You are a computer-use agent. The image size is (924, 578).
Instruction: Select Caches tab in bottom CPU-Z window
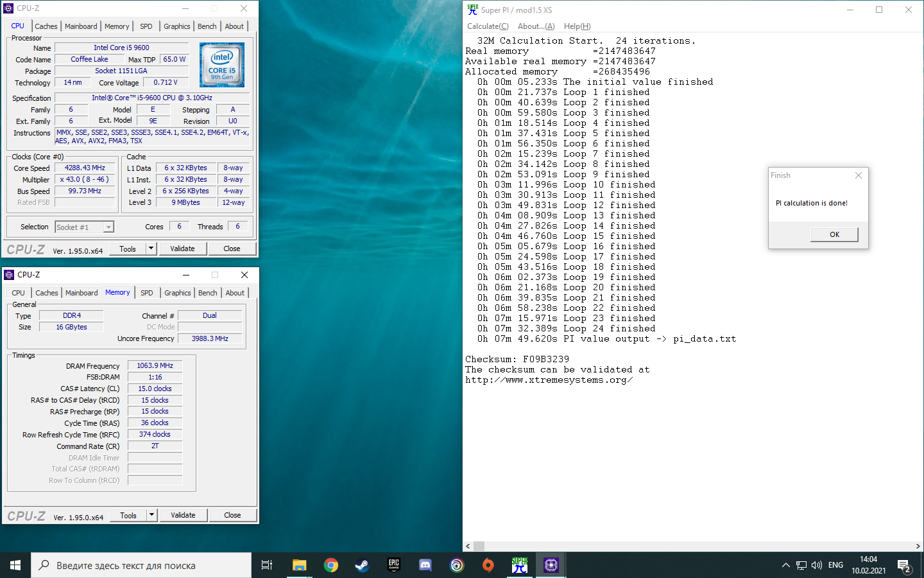click(47, 293)
